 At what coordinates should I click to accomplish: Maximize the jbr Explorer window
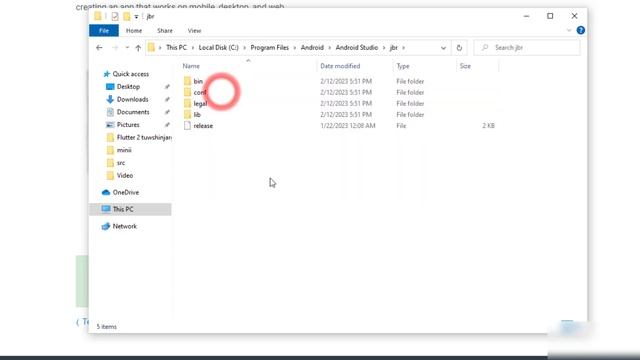(x=550, y=16)
